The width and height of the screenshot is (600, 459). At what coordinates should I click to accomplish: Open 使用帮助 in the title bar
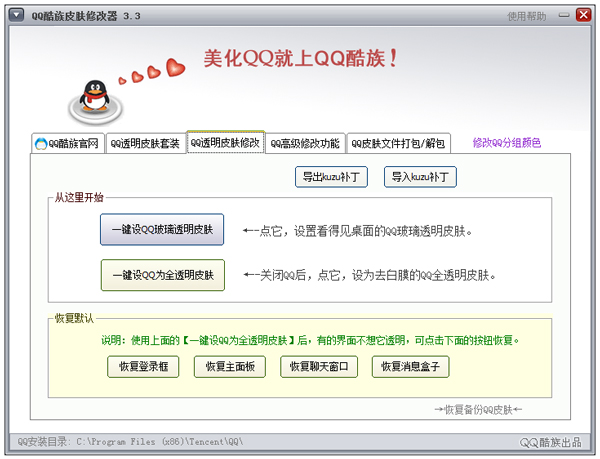527,15
